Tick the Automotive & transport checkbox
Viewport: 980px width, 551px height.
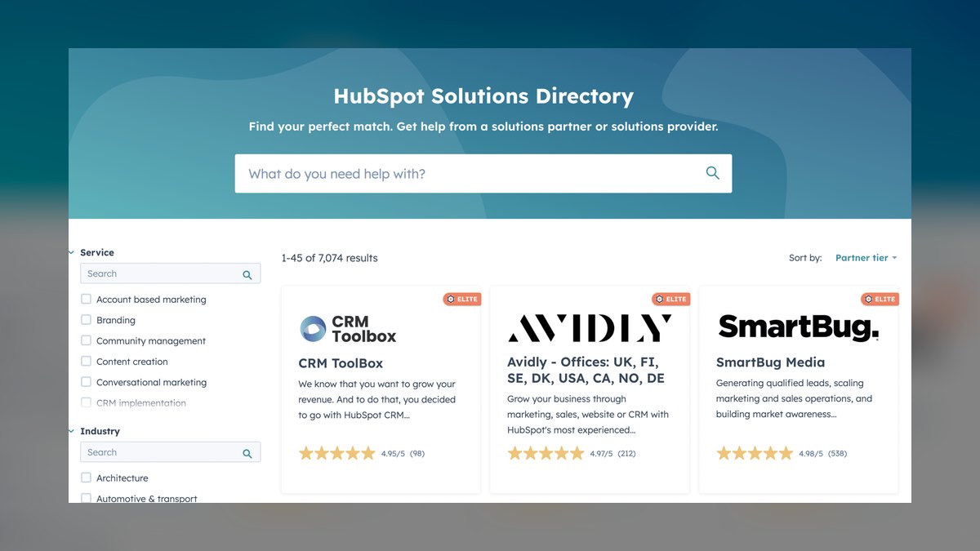click(86, 498)
